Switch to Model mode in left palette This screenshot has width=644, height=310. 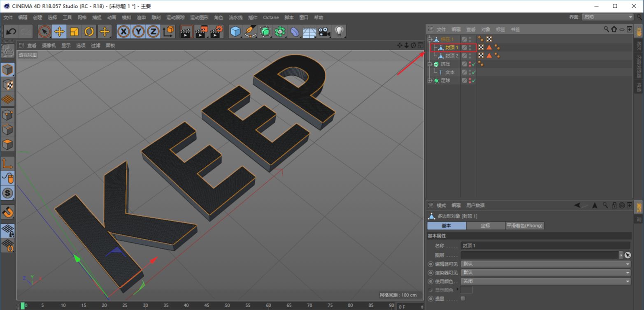[7, 70]
